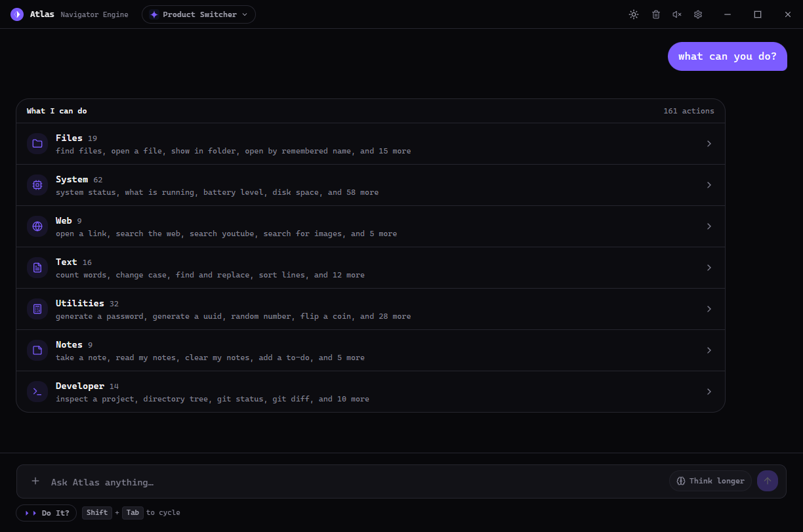Toggle the muted speaker icon
Viewport: 803px width, 532px height.
677,14
